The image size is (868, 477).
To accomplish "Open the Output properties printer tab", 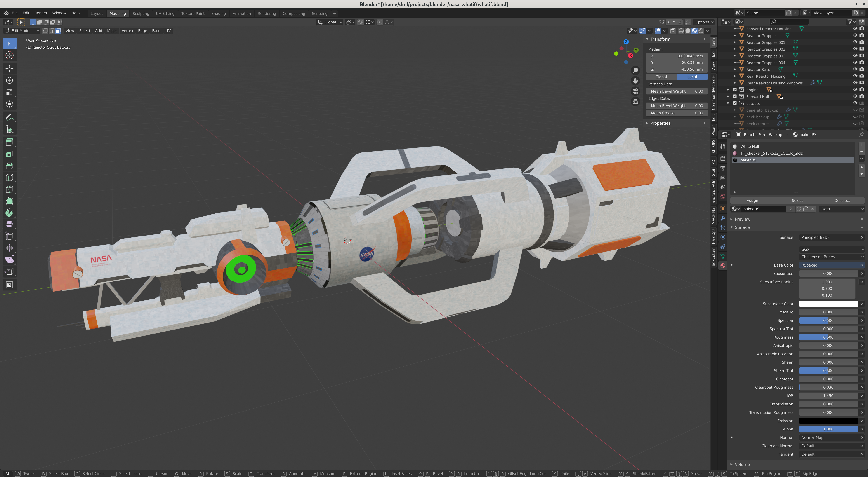I will click(723, 168).
